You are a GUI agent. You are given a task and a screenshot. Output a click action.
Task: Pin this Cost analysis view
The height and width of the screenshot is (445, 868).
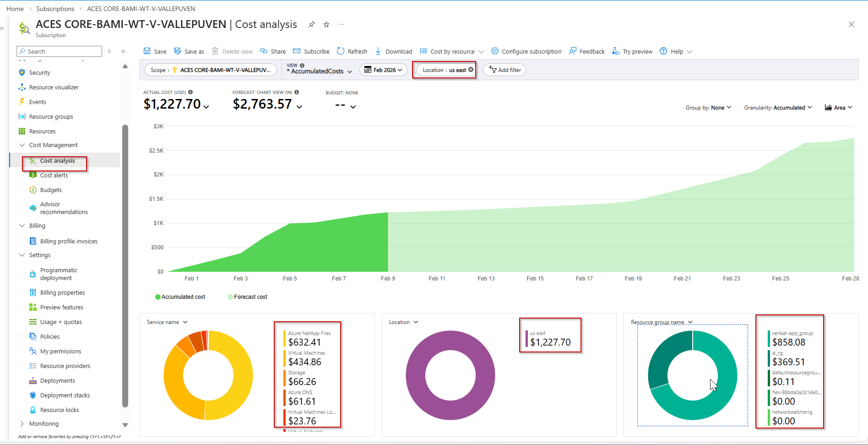coord(312,25)
